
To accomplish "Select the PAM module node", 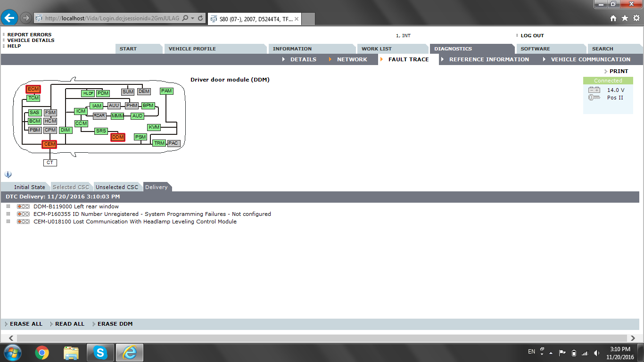I will click(x=166, y=91).
